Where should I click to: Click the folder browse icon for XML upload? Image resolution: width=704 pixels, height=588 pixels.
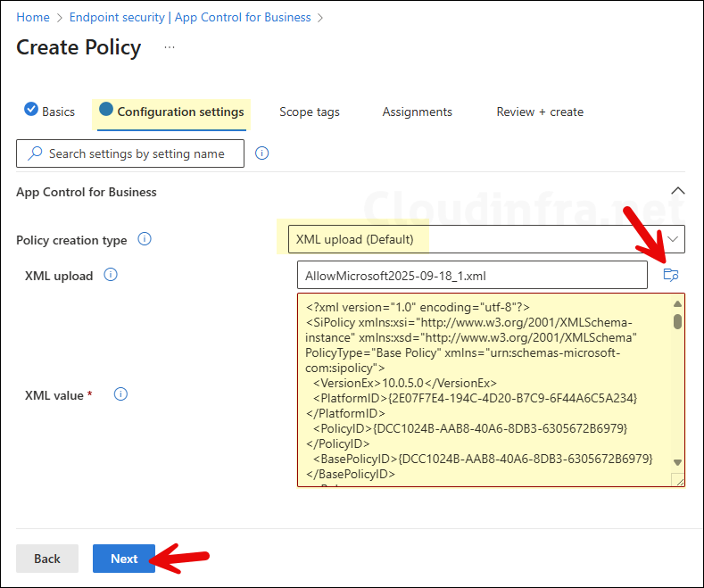[x=671, y=276]
